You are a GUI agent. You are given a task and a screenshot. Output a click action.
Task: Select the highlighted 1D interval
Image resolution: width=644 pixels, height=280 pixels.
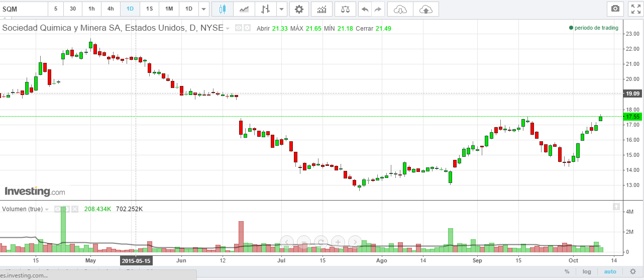(130, 9)
